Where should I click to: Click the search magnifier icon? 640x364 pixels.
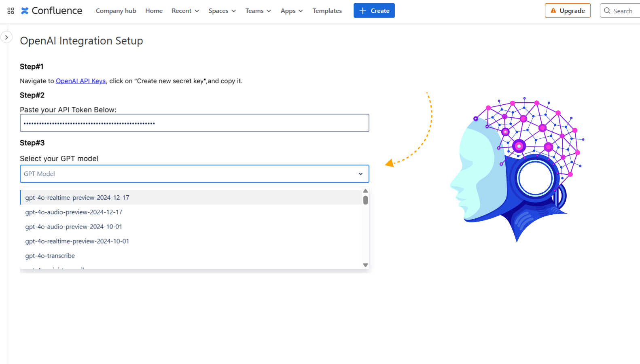tap(607, 11)
